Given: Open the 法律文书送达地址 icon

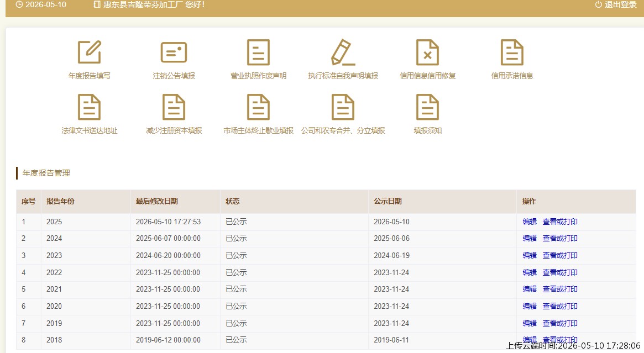Looking at the screenshot, I should click(89, 107).
